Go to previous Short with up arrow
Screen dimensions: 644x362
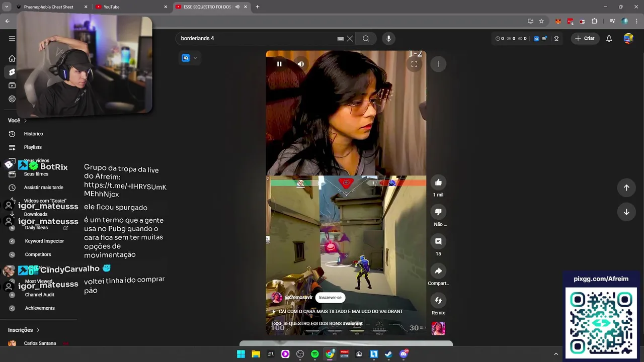[x=626, y=188]
